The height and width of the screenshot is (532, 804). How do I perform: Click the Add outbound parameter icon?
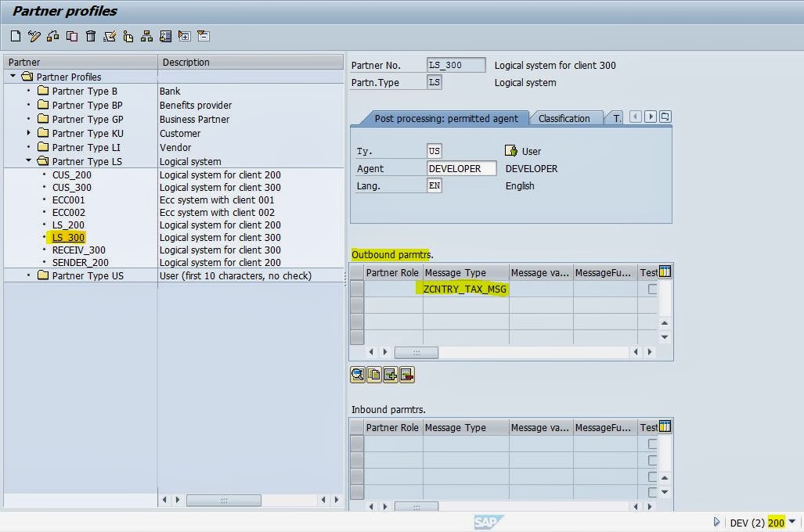point(390,375)
